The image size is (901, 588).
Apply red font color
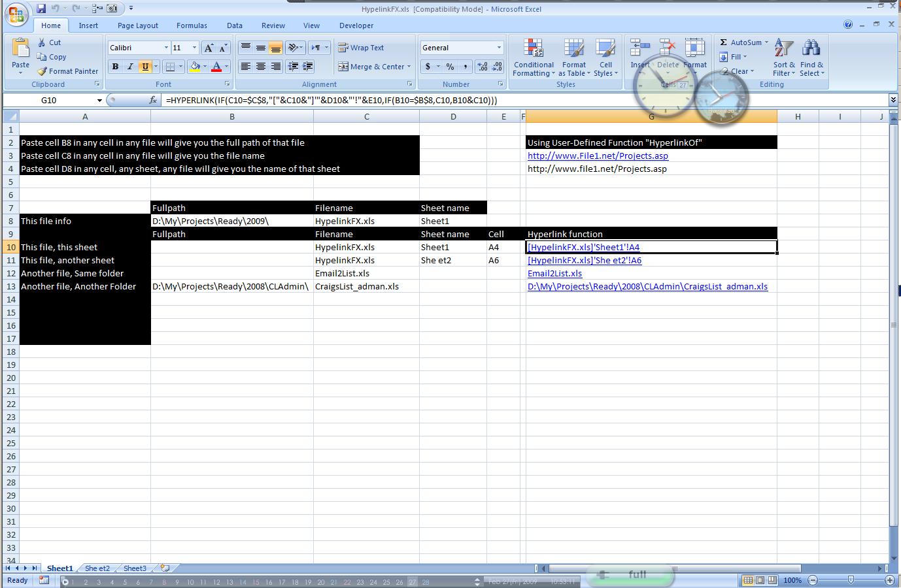click(x=216, y=67)
